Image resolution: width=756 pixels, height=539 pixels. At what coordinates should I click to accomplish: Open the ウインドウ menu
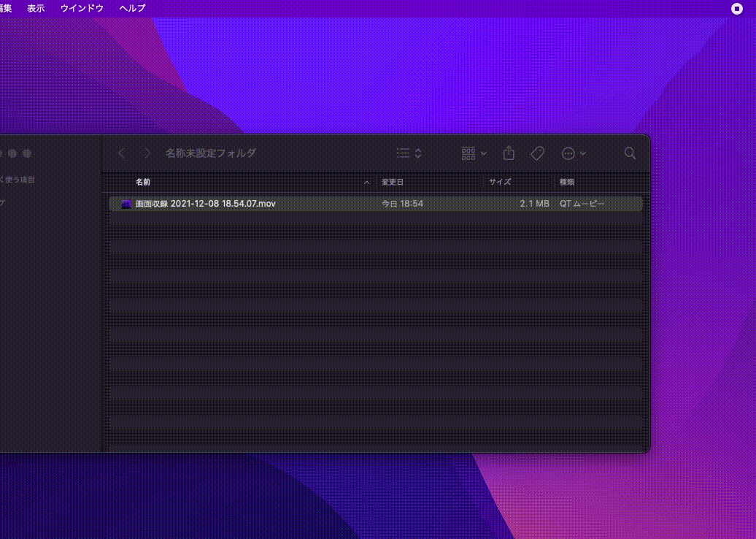point(82,8)
